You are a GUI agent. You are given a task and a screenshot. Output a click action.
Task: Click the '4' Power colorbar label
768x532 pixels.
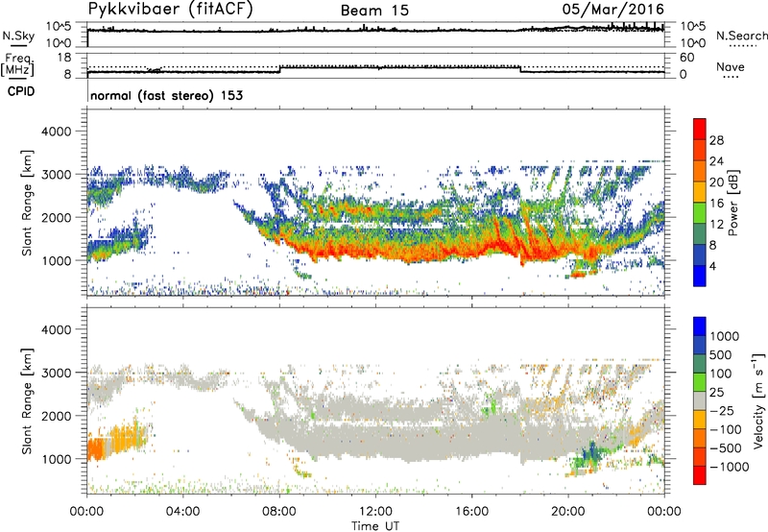713,266
